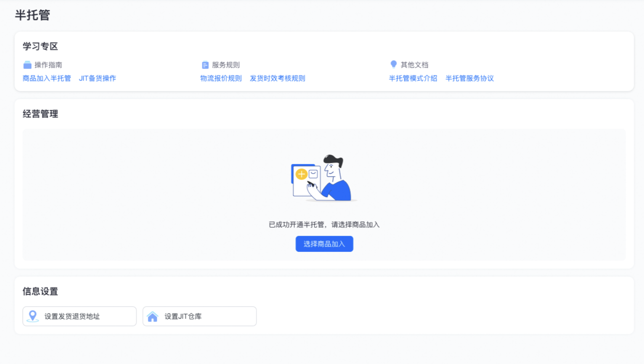View 半托管模式介绍 document

coord(413,78)
